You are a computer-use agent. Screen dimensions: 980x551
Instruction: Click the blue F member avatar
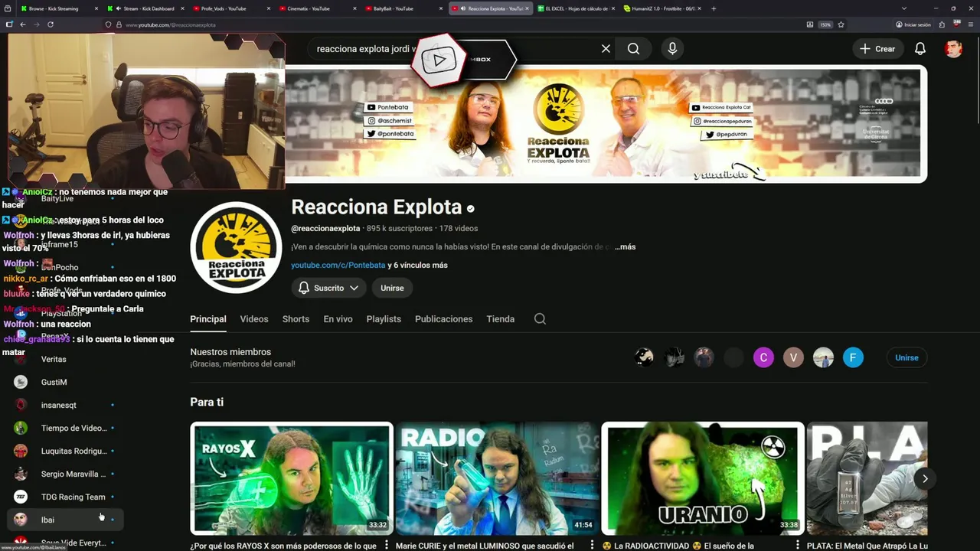[x=853, y=357]
